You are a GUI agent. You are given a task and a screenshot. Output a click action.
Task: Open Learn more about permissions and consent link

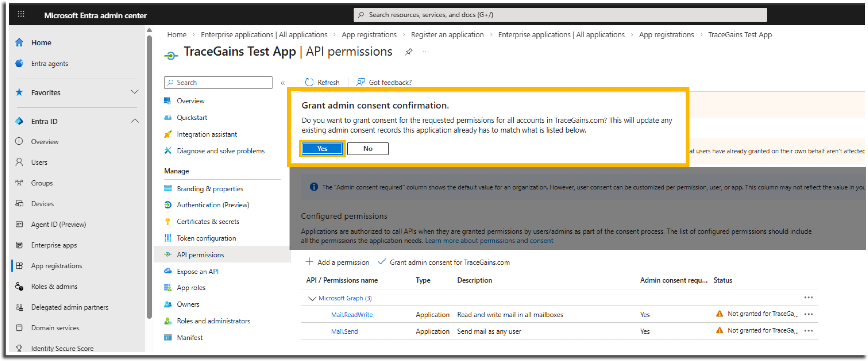tap(489, 241)
